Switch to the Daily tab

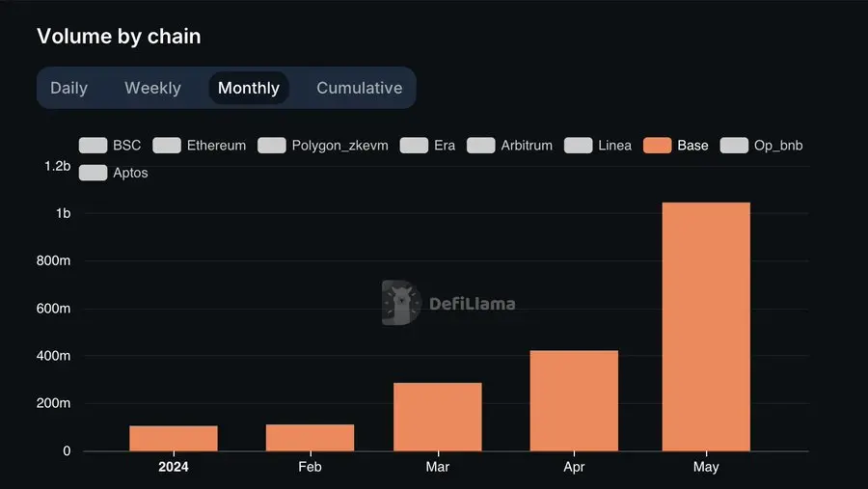pyautogui.click(x=68, y=88)
